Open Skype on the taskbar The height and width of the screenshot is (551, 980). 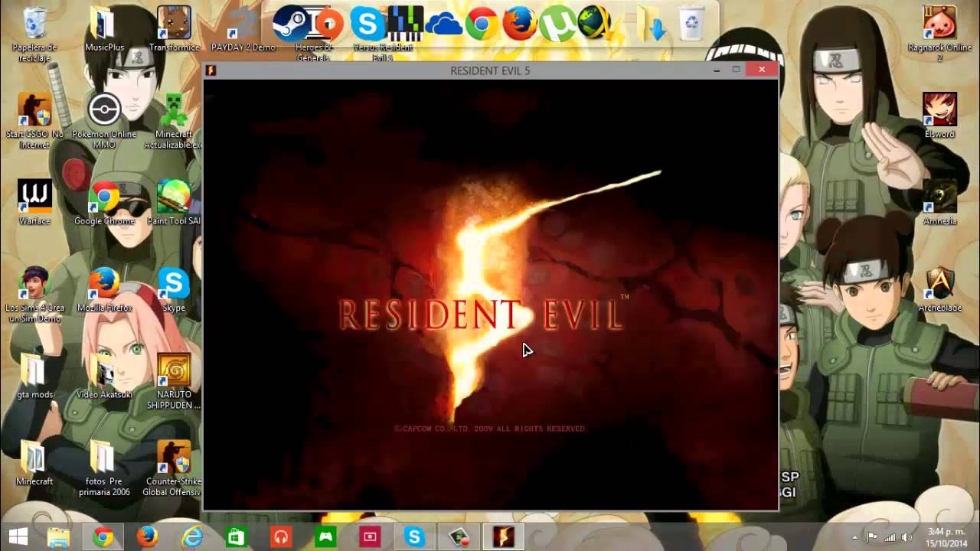[x=414, y=536]
